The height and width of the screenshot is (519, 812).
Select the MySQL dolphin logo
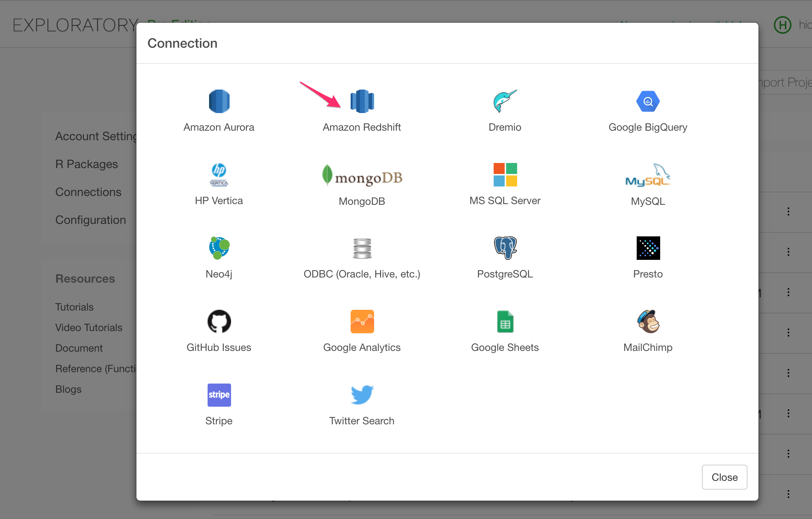point(648,175)
